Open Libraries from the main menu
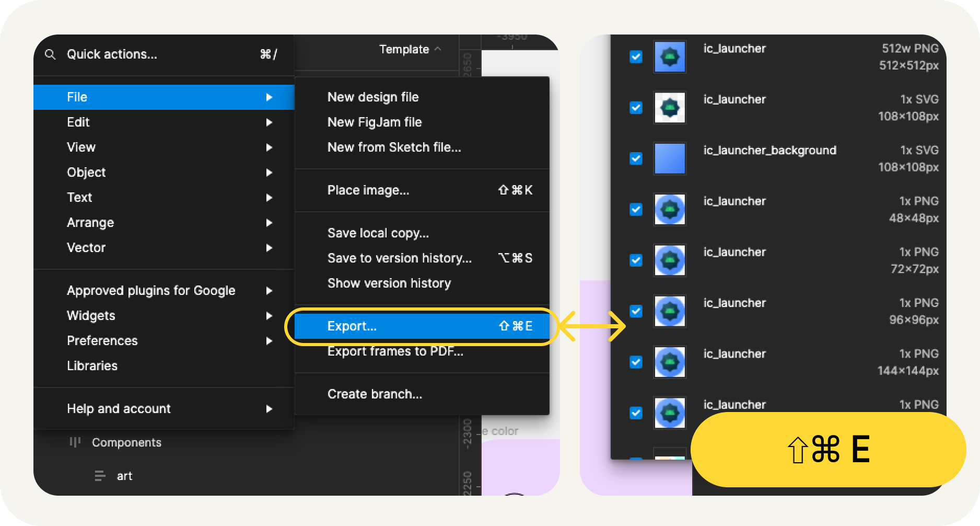 (x=92, y=366)
